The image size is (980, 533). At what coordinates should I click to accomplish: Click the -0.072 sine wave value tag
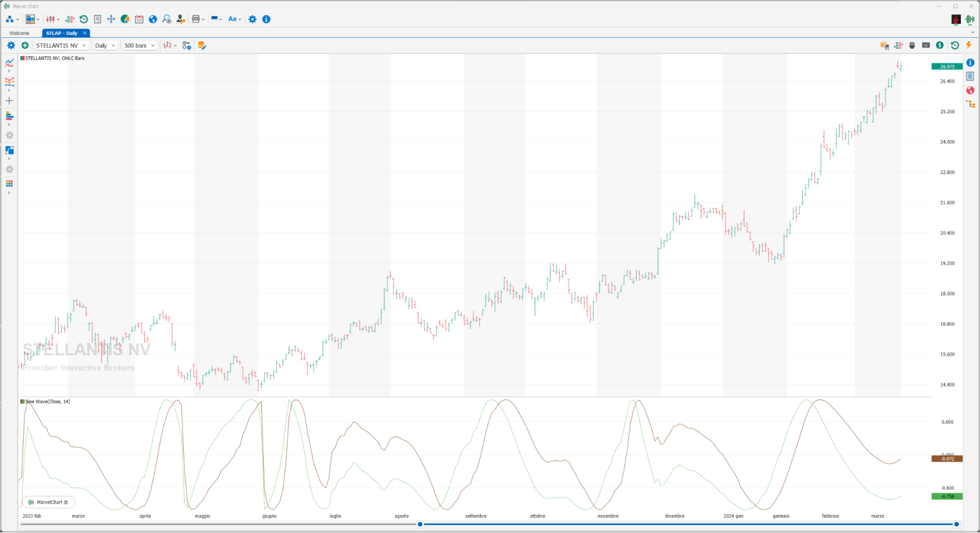point(947,459)
